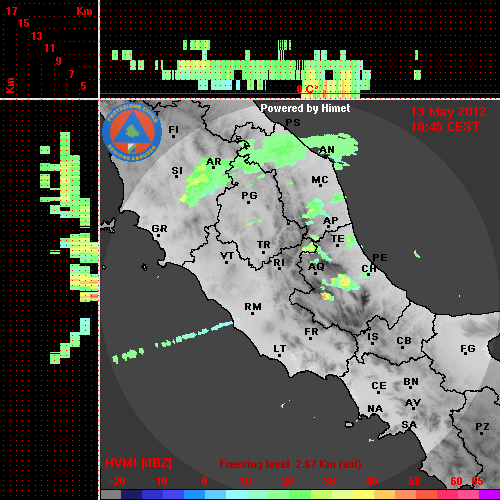The image size is (500, 500).
Task: Click the TE city label
Action: (338, 239)
